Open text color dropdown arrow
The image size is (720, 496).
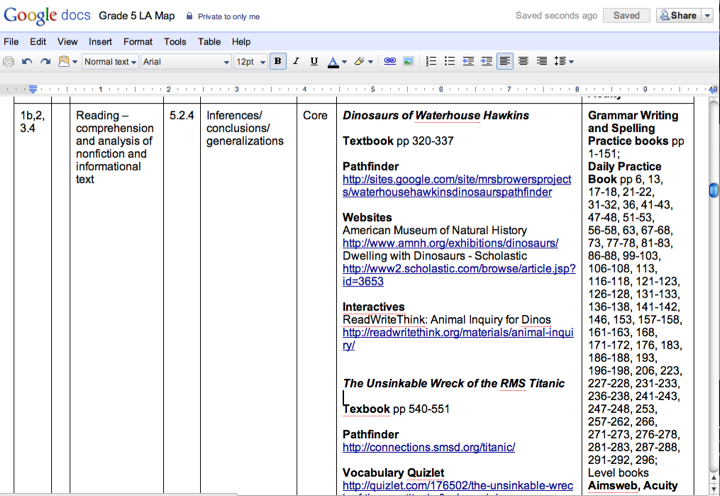(x=344, y=62)
